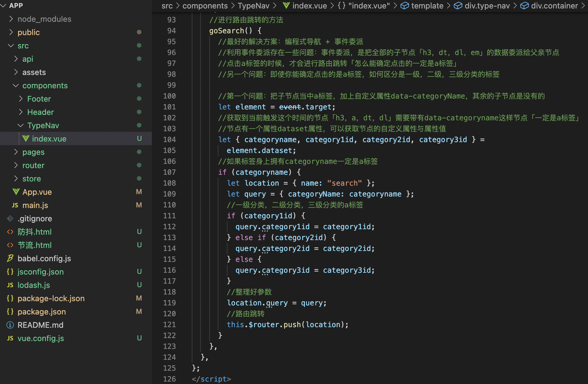Click the info icon beside README.md

click(10, 325)
